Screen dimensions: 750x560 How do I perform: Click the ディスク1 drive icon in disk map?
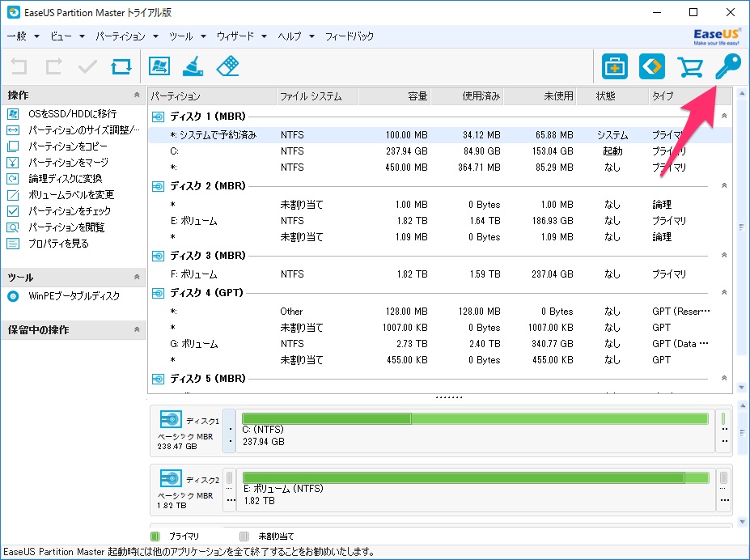point(171,419)
